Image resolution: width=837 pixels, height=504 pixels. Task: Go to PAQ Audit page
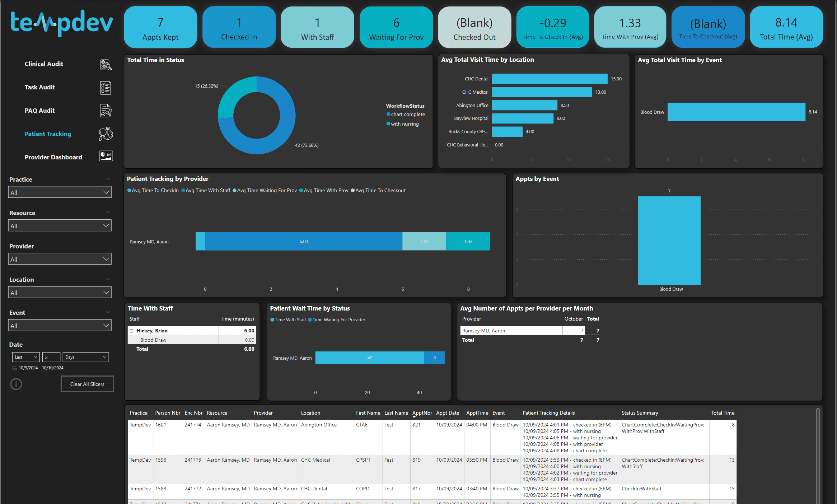39,111
